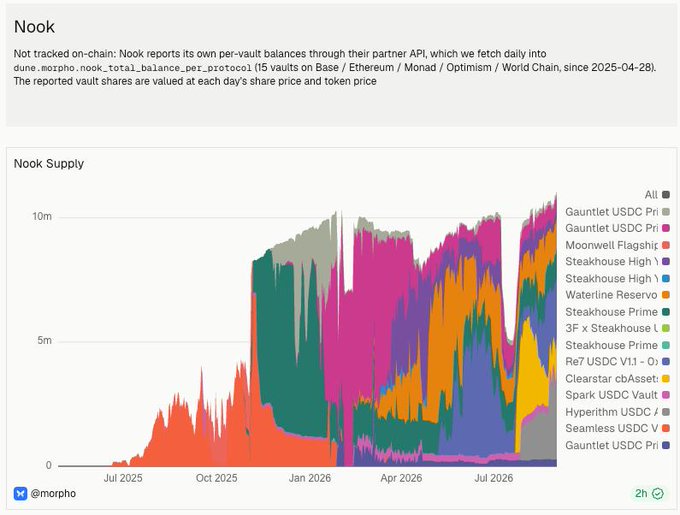
Task: Click the Oct 2025 x-axis label
Action: tap(216, 478)
